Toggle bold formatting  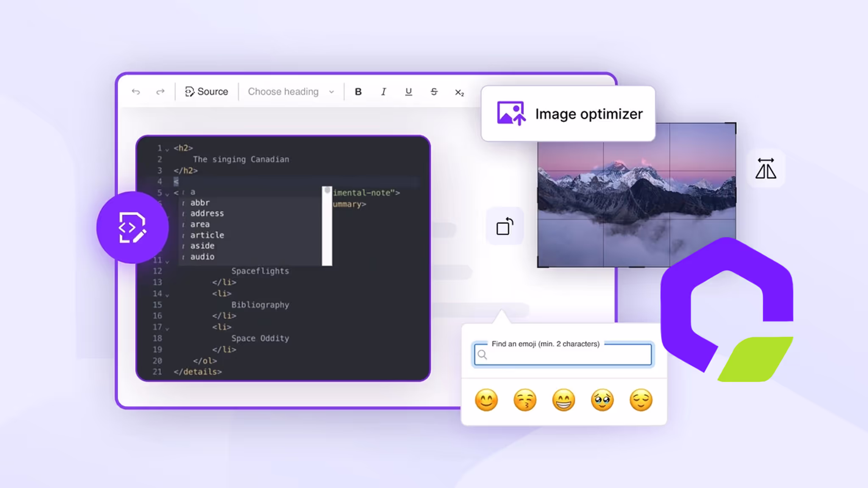click(358, 91)
